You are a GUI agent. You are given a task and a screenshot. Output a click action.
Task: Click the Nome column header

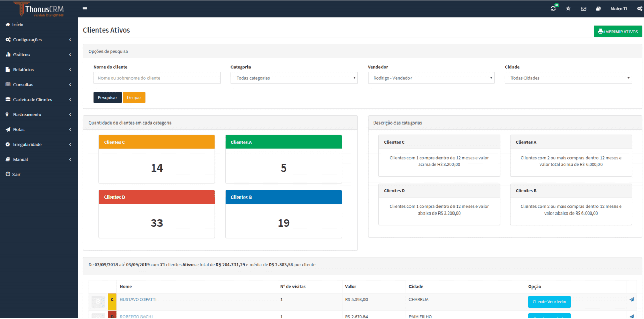click(x=126, y=287)
